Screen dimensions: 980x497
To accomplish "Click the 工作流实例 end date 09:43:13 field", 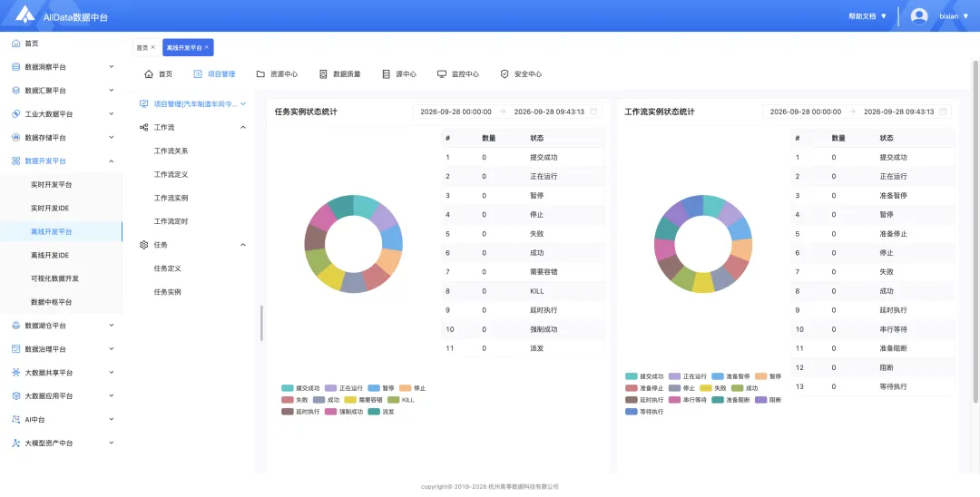I will click(898, 112).
